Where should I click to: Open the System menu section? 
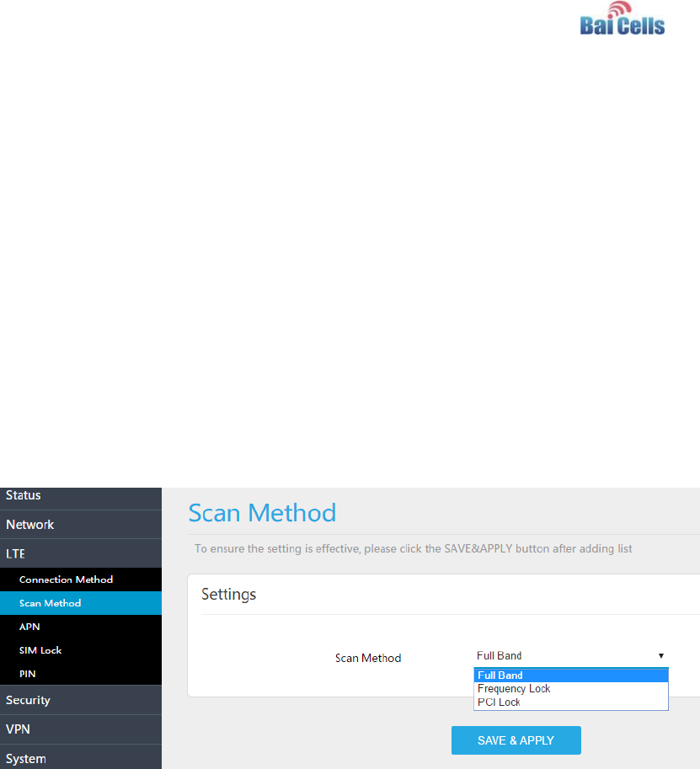[81, 757]
